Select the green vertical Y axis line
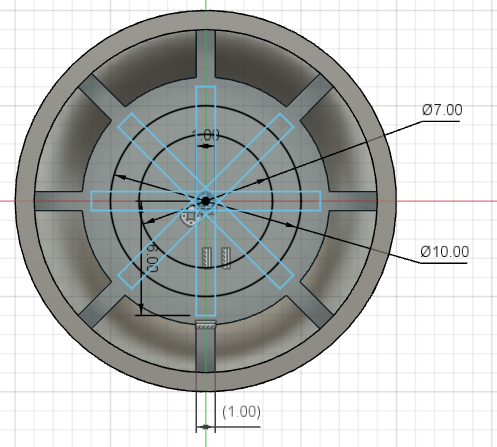497x447 pixels. pyautogui.click(x=206, y=5)
